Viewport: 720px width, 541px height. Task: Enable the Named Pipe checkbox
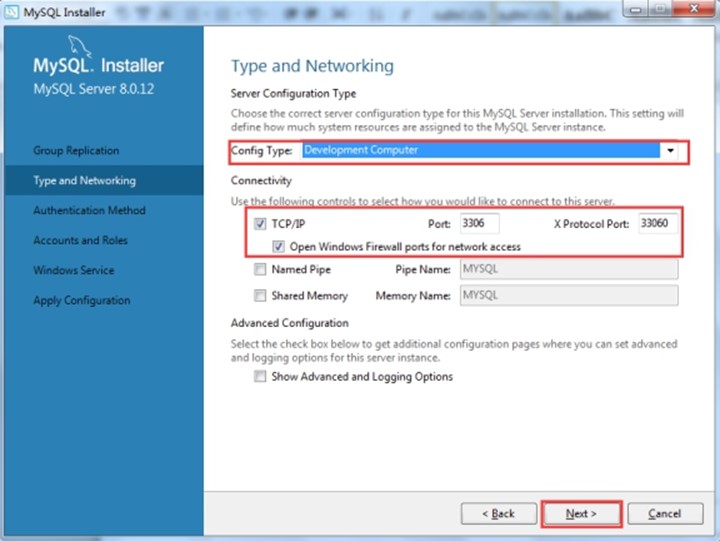click(x=260, y=269)
